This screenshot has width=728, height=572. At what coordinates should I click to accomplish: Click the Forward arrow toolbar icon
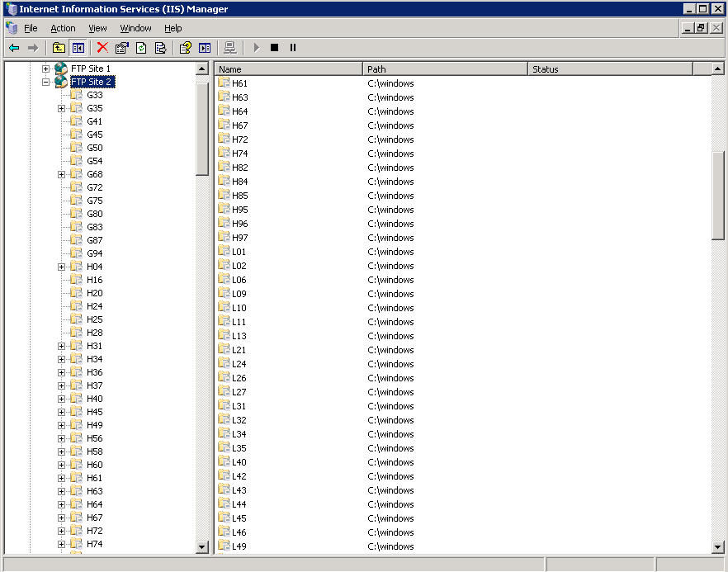click(x=33, y=48)
